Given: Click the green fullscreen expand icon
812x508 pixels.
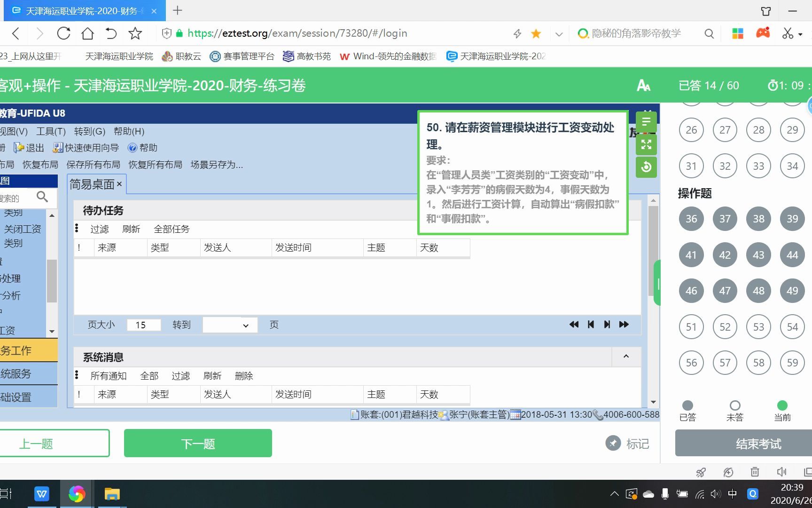Looking at the screenshot, I should pyautogui.click(x=646, y=144).
